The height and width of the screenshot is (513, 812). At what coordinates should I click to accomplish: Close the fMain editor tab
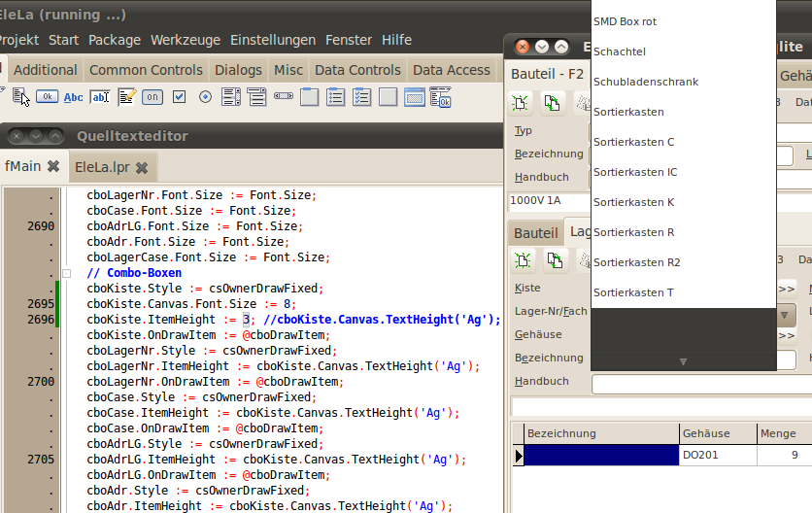[x=53, y=167]
